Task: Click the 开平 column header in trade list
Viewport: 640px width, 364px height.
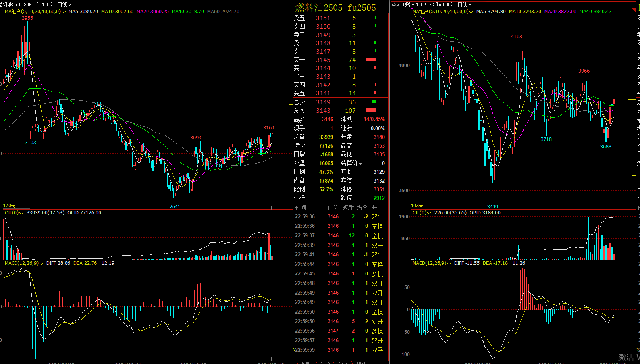Action: coord(377,208)
